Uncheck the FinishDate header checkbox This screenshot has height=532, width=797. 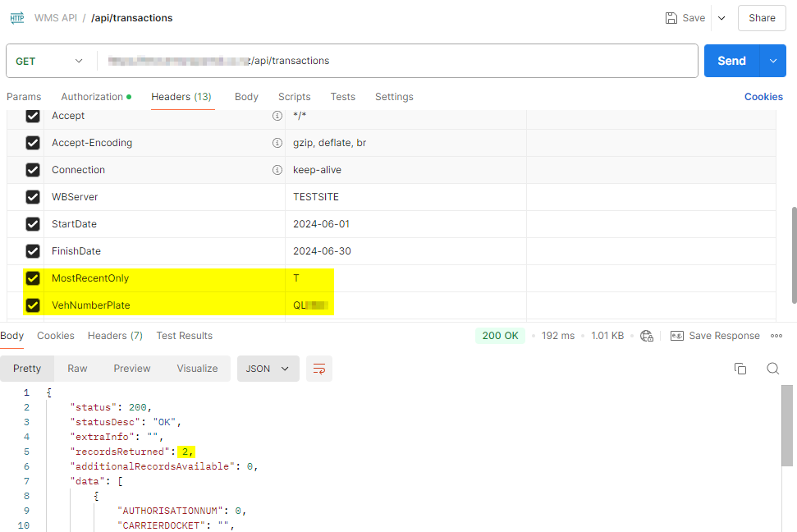(x=33, y=250)
